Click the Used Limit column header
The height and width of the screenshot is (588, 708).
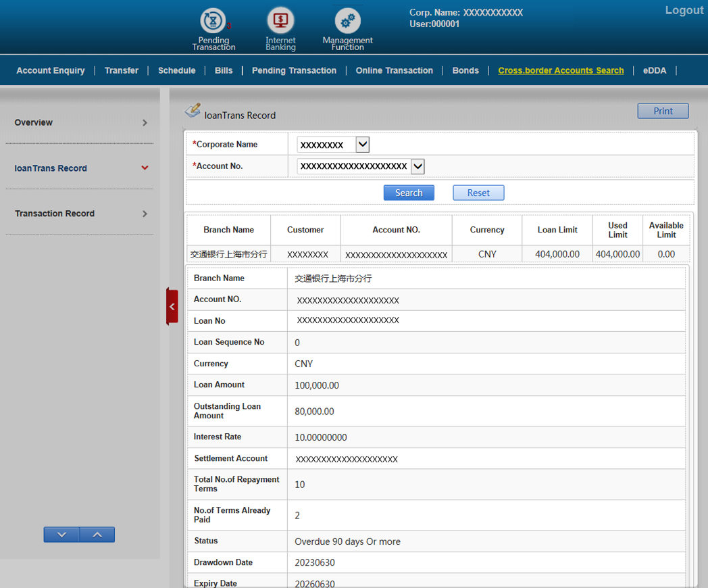[617, 230]
